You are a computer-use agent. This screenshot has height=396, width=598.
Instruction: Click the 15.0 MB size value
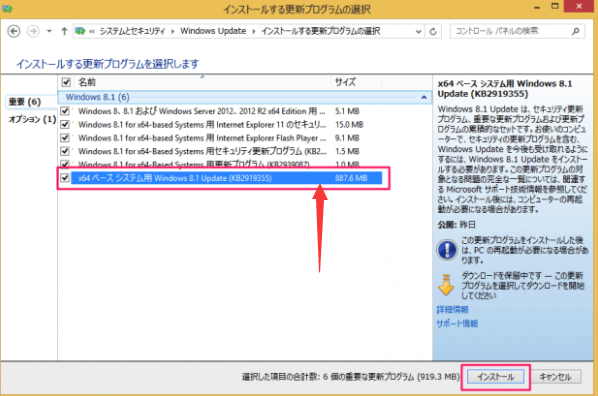pyautogui.click(x=349, y=124)
